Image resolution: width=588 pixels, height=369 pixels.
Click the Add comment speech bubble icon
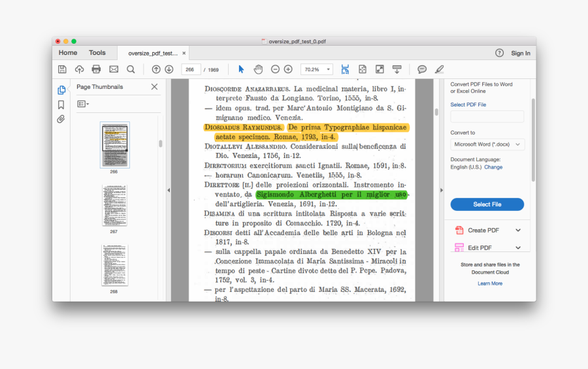click(x=422, y=69)
